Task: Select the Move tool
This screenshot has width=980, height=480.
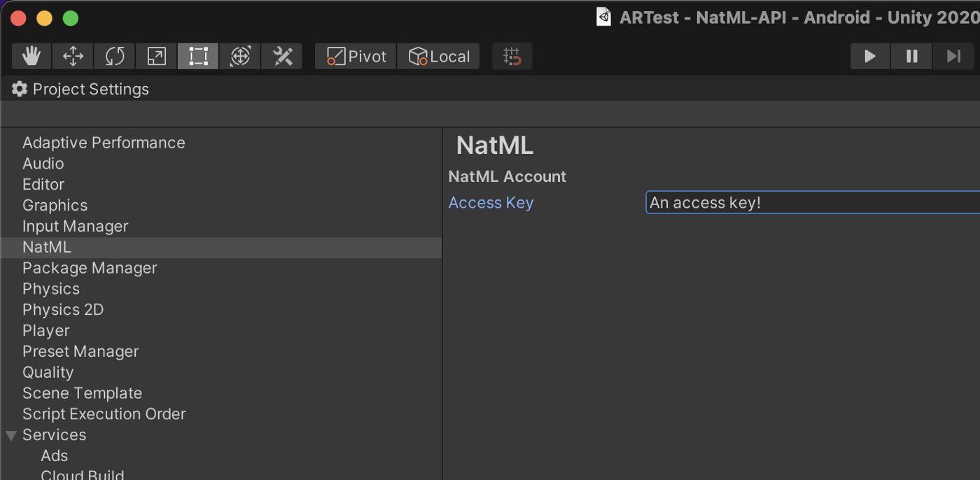Action: tap(73, 56)
